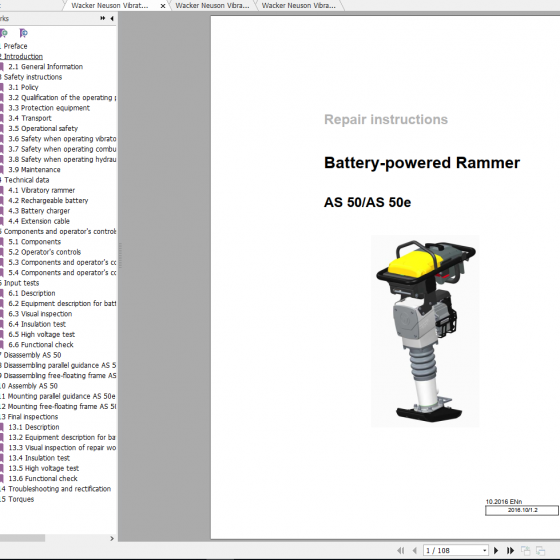This screenshot has height=560, width=560.
Task: Open the Disassembly AS 50 bookmark
Action: pyautogui.click(x=31, y=355)
